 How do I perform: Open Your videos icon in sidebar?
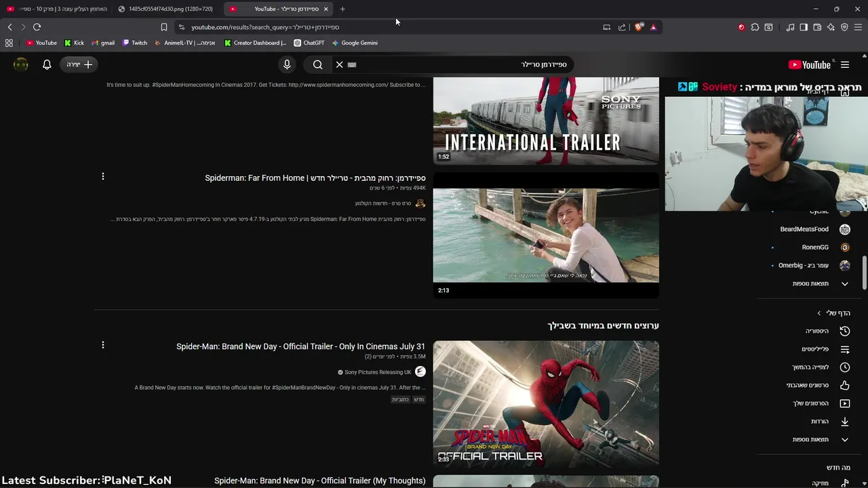point(845,403)
